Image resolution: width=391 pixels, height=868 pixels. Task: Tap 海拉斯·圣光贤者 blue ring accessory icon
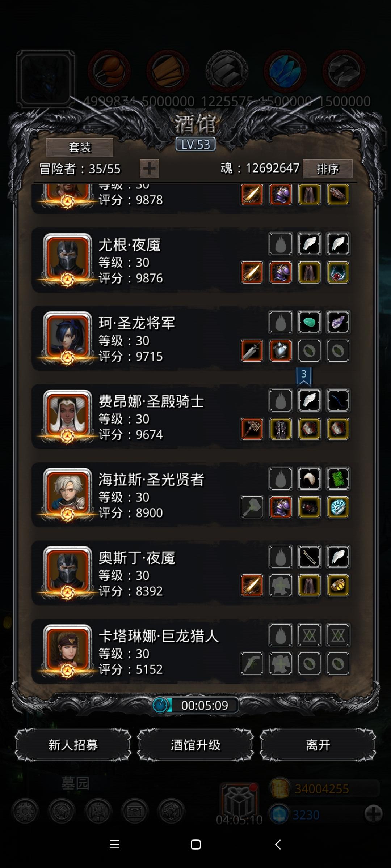tap(338, 507)
